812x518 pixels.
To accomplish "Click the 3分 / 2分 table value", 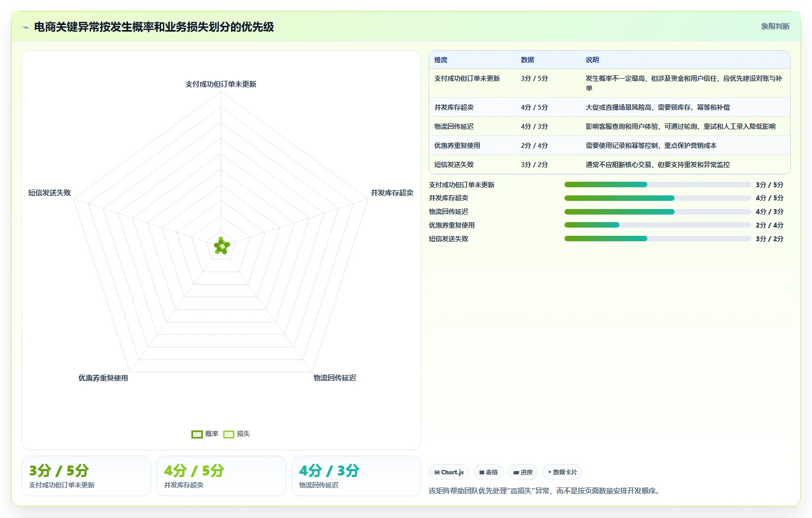I will (x=534, y=165).
